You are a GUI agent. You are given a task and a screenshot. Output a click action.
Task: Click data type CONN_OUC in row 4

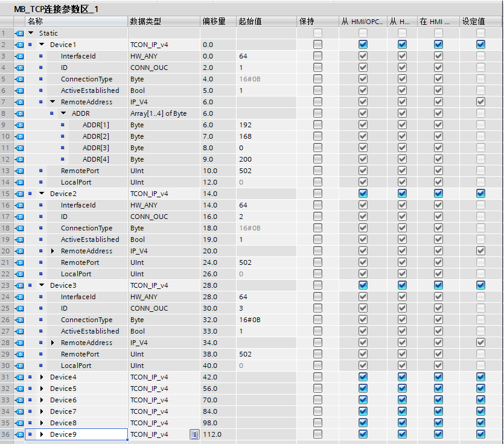click(x=149, y=68)
